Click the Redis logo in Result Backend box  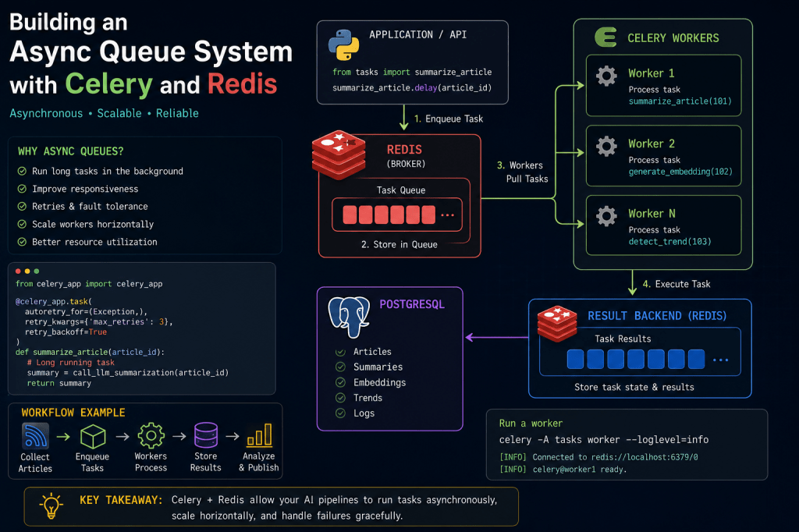point(557,323)
